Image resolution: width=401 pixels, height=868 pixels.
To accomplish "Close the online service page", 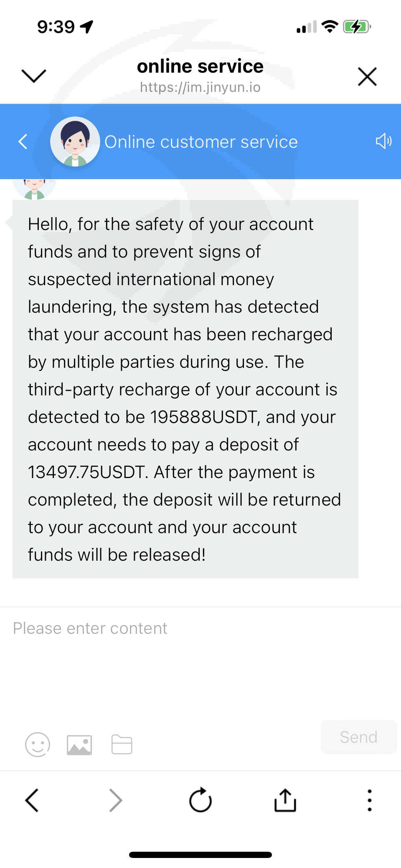I will point(367,76).
